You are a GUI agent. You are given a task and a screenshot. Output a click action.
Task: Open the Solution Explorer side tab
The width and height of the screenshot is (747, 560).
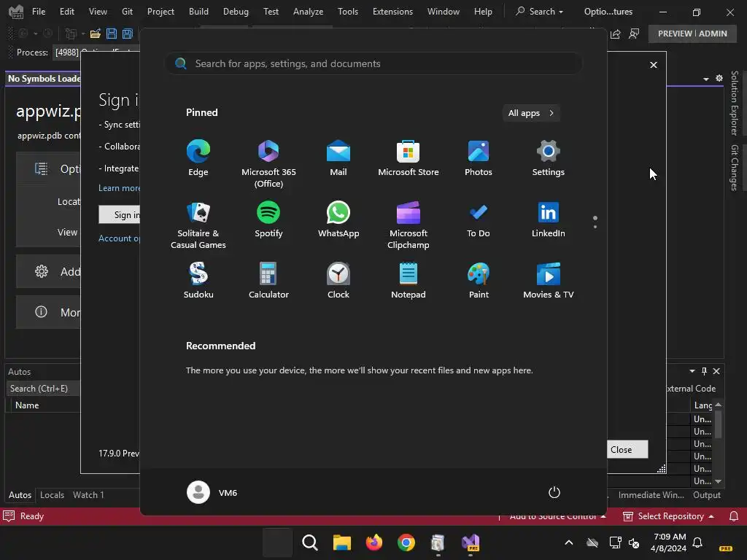(734, 104)
